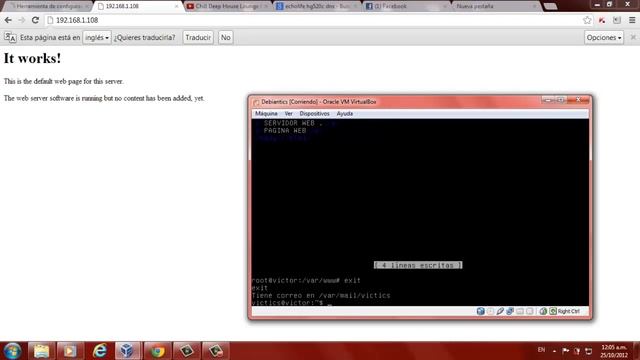Screen dimensions: 640x360
Task: Open the Ayuda menu in VirtualBox
Action: point(344,113)
